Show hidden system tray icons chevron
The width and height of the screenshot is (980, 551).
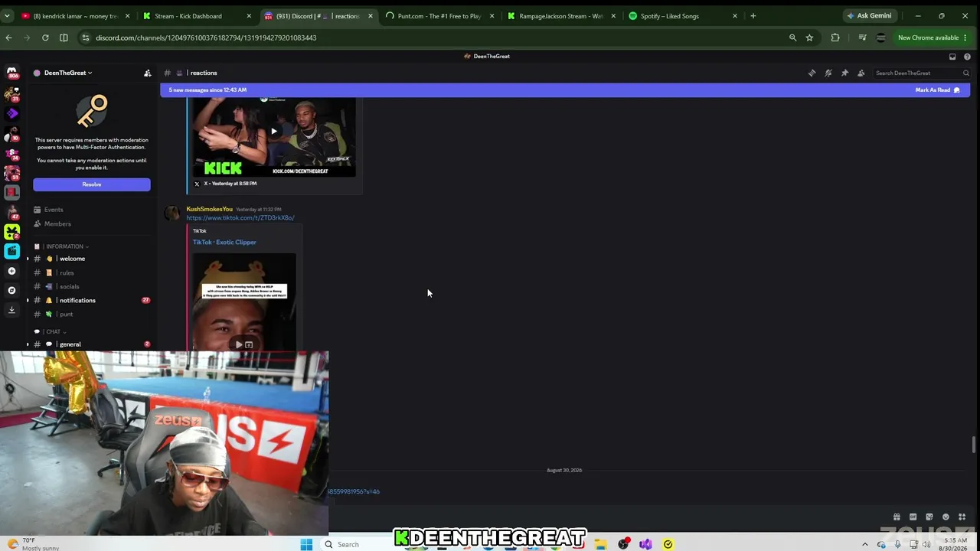click(865, 544)
